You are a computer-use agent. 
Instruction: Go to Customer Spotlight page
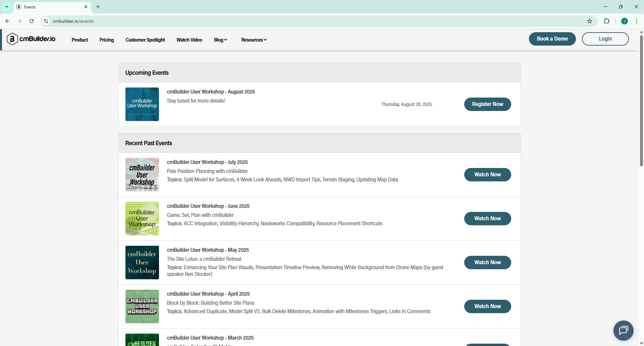click(x=145, y=40)
